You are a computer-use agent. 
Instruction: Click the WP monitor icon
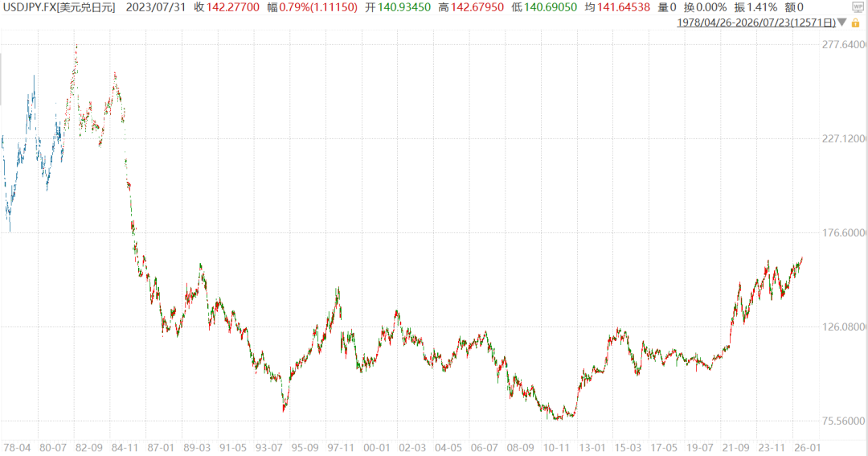(x=858, y=7)
